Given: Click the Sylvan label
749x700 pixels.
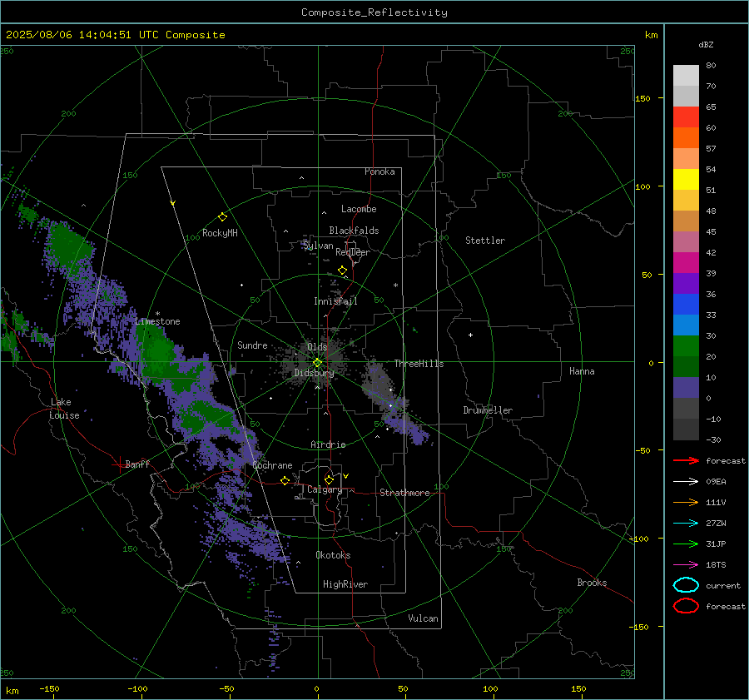Looking at the screenshot, I should coord(318,246).
